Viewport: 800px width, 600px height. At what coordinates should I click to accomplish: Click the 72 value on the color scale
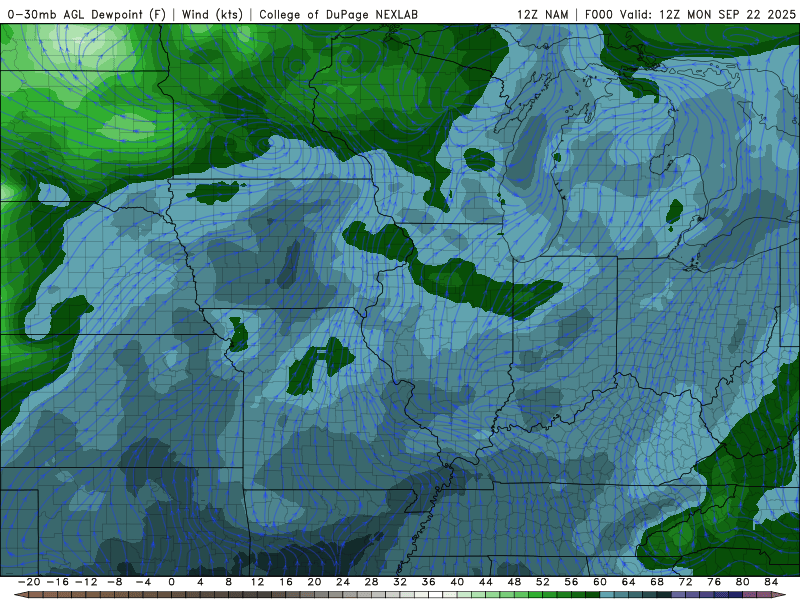click(x=686, y=582)
